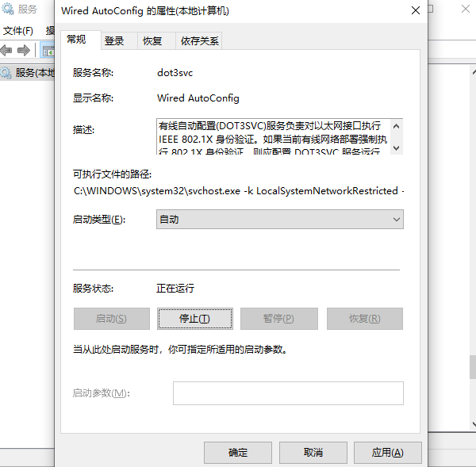This screenshot has height=467, width=476.
Task: Click the 应用(A) button
Action: [x=388, y=453]
